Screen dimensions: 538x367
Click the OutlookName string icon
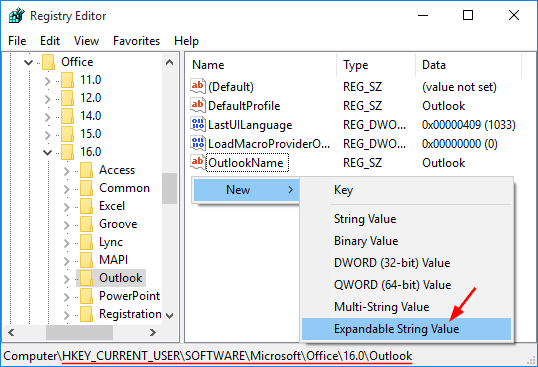pos(198,162)
